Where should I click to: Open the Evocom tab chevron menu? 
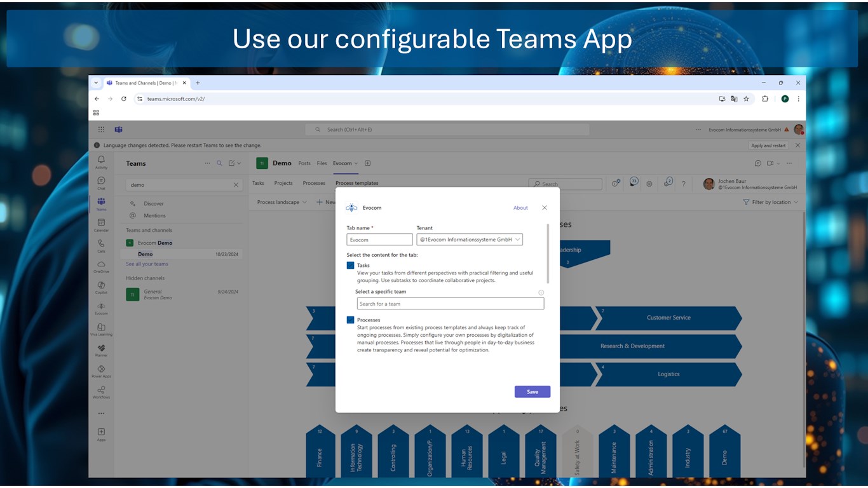(x=356, y=163)
